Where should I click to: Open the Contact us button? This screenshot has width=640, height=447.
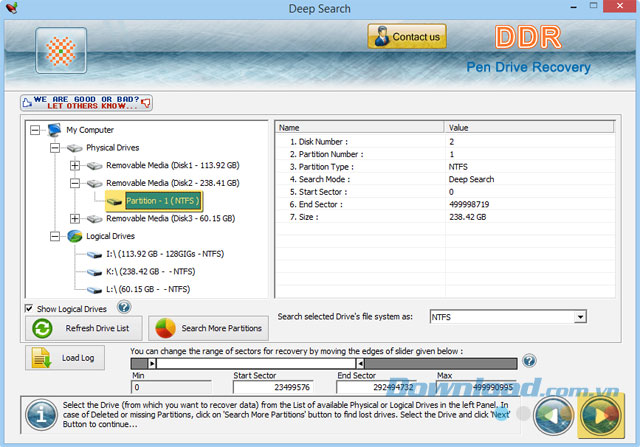[x=407, y=36]
